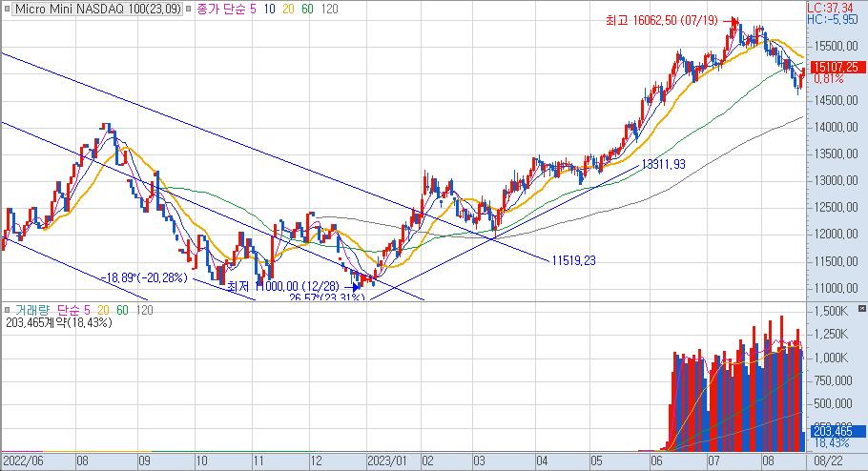The height and width of the screenshot is (471, 868).
Task: Click the 09 month label on date axis
Action: 144,461
